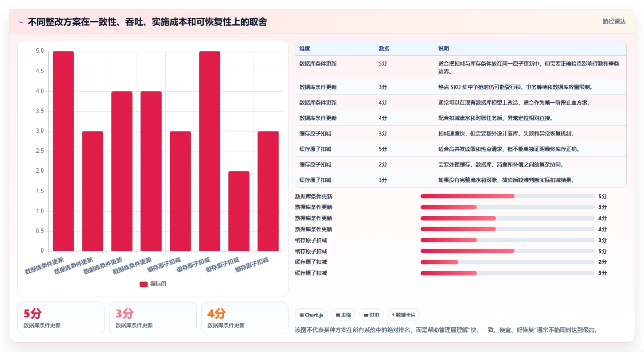Click the 指标值 legend text

click(x=158, y=284)
